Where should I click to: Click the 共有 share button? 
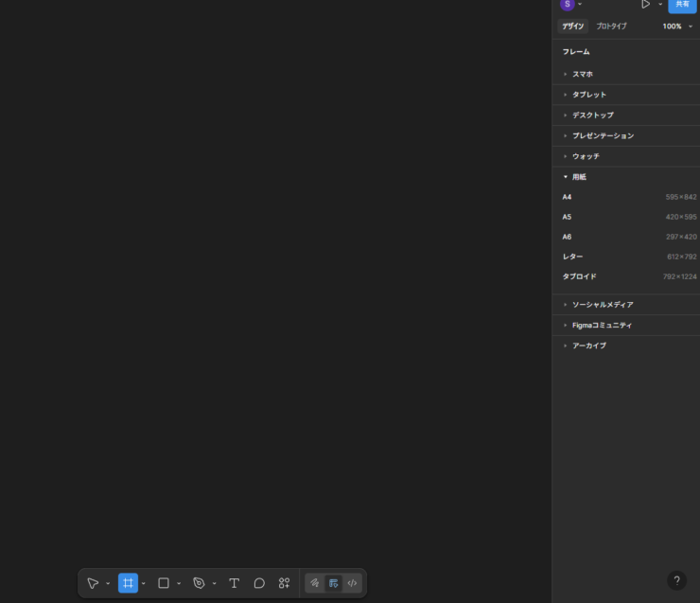click(682, 5)
